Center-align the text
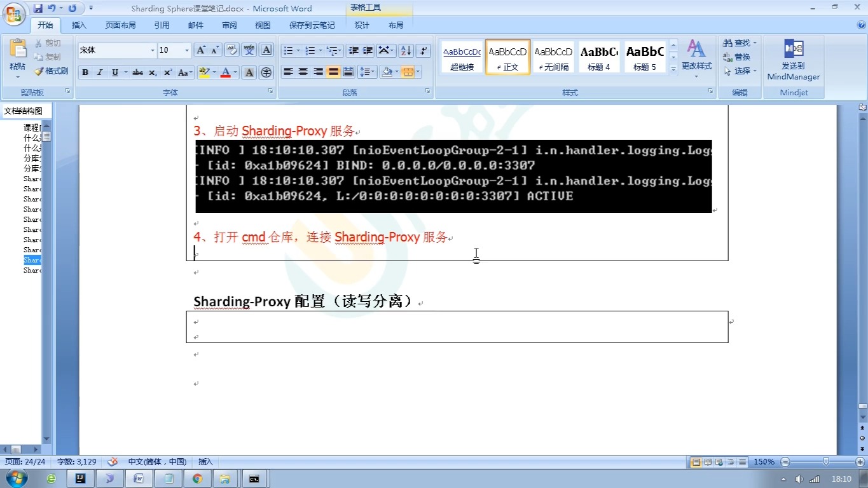868x488 pixels. click(303, 72)
